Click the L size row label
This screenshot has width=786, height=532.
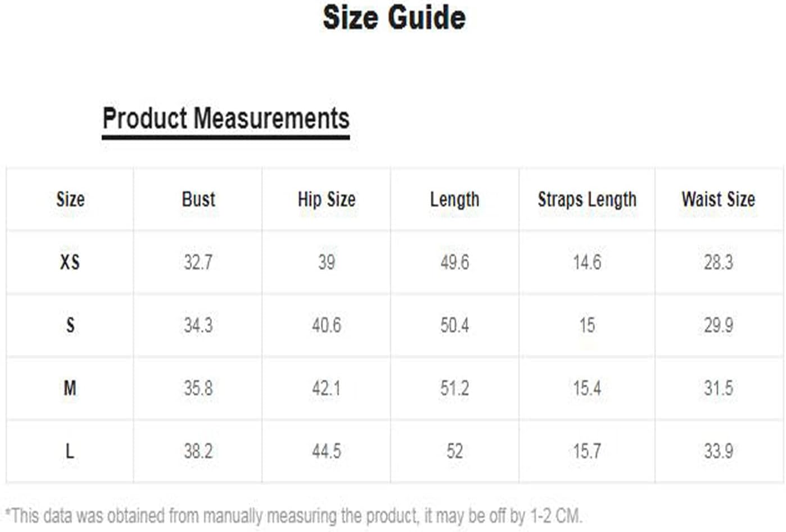coord(70,451)
